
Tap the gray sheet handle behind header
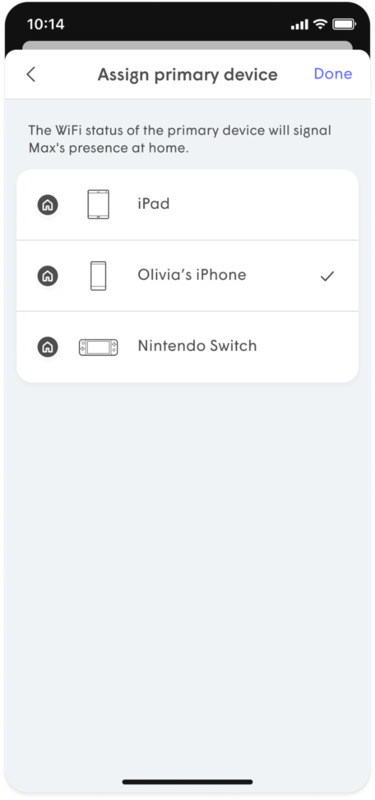click(187, 45)
